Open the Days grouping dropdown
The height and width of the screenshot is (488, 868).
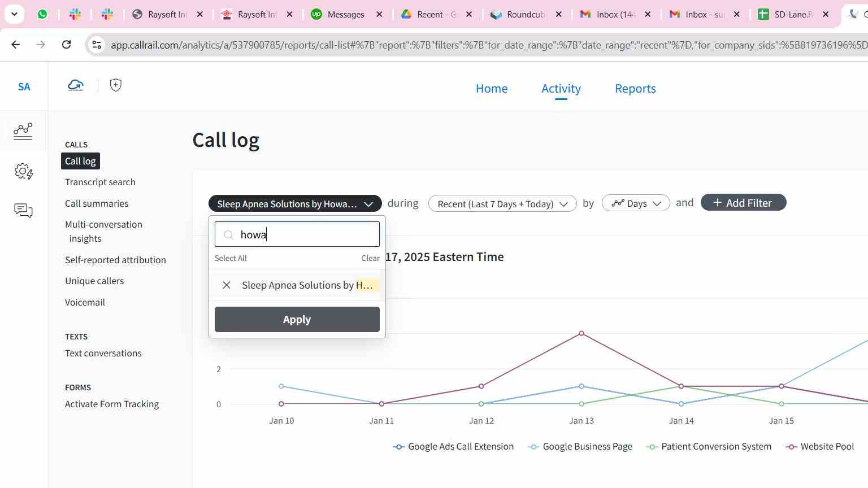click(x=636, y=203)
